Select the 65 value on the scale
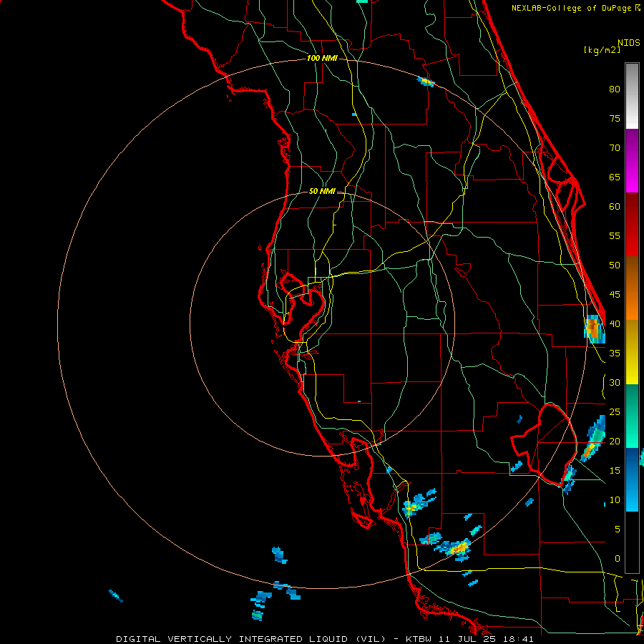 coord(615,177)
